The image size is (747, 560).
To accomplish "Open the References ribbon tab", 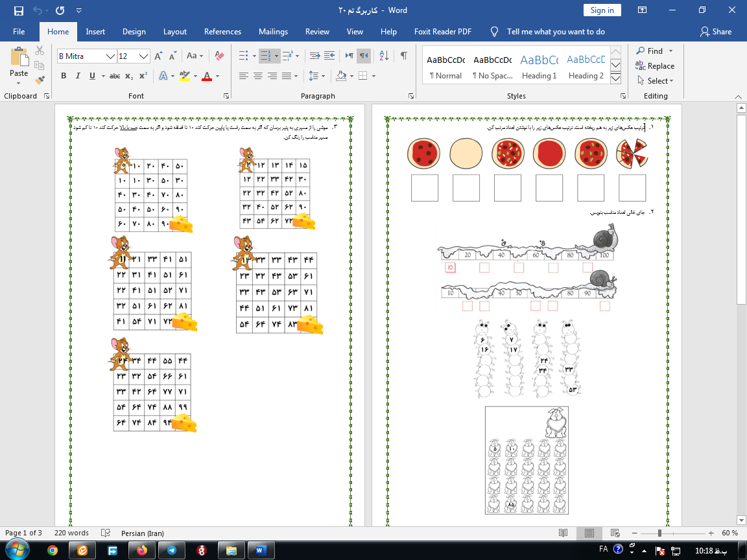I will tap(222, 32).
